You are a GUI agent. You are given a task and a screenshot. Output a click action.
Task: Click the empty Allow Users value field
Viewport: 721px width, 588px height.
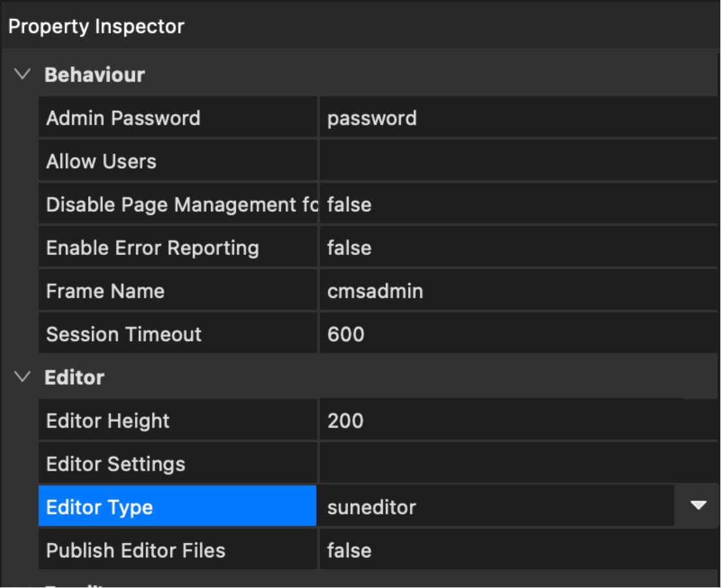pyautogui.click(x=518, y=161)
